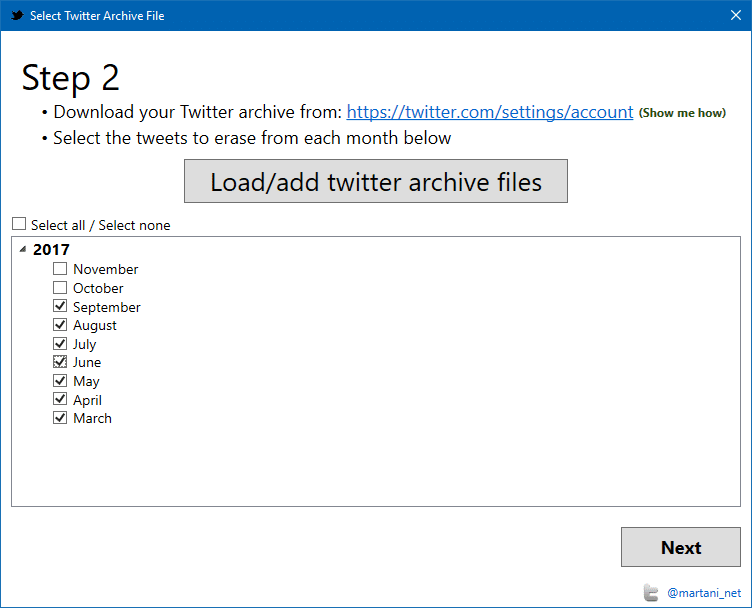Check the October checkbox
The image size is (752, 608).
(60, 288)
